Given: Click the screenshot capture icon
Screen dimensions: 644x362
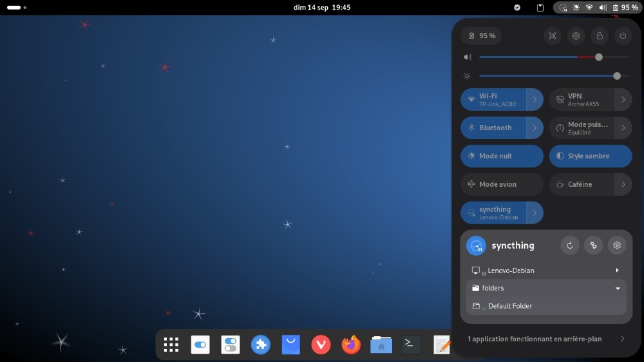Looking at the screenshot, I should click(552, 36).
